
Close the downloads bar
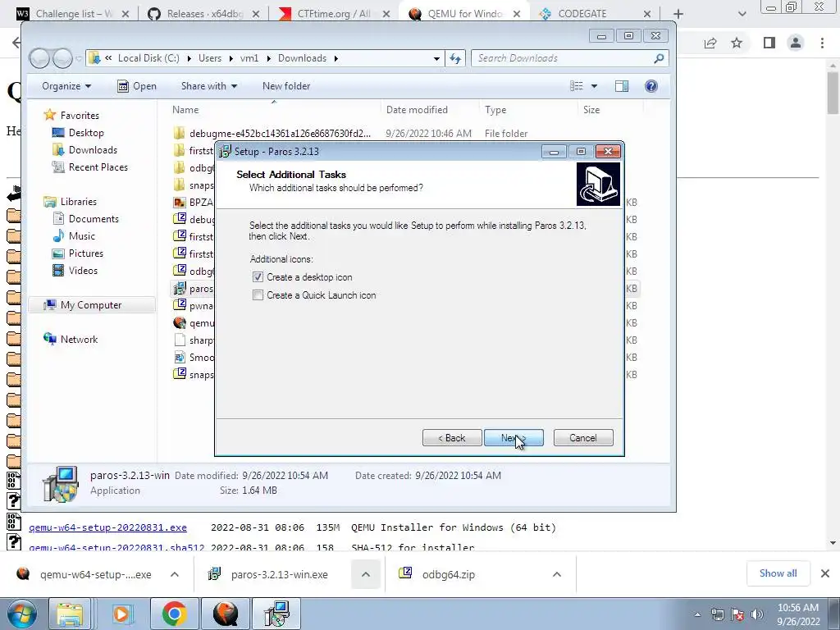[x=825, y=573]
